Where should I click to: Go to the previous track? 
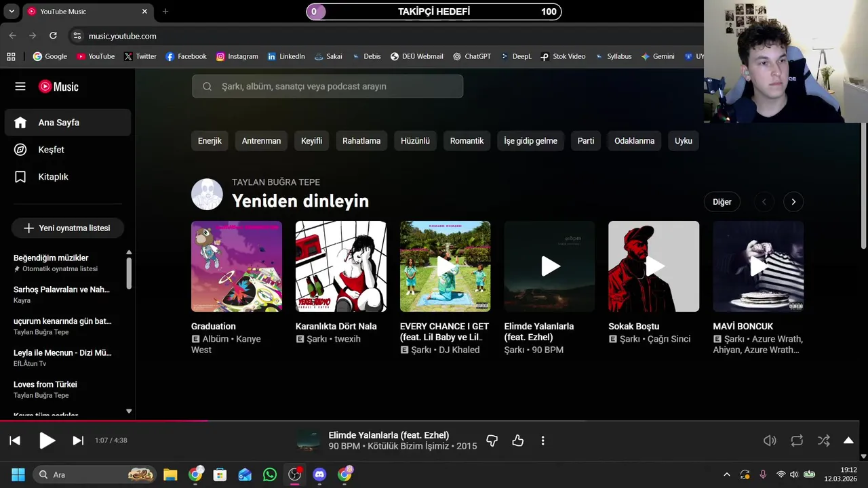pyautogui.click(x=15, y=441)
